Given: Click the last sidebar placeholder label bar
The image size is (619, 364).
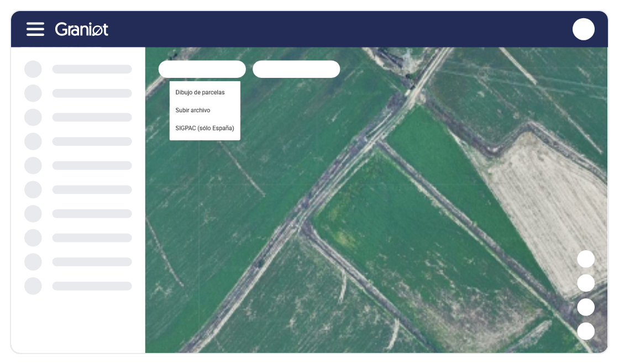Looking at the screenshot, I should [92, 286].
